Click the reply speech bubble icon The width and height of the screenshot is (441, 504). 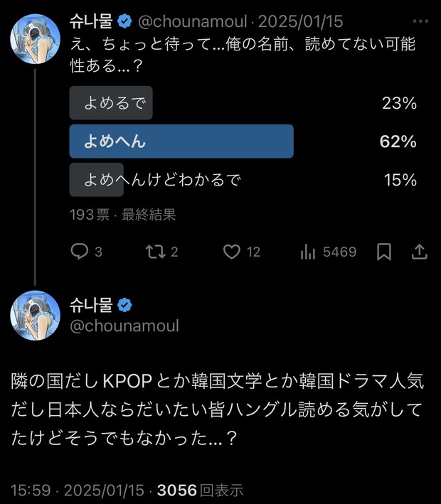[80, 252]
